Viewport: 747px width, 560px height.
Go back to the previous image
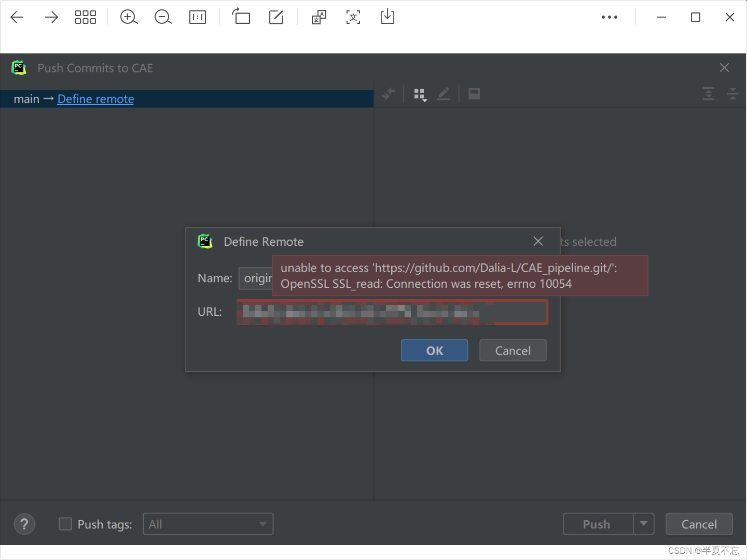tap(17, 17)
